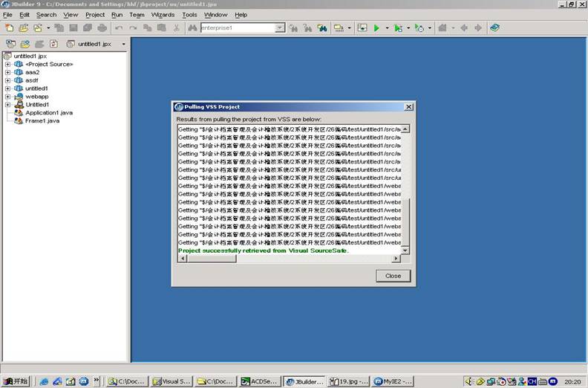Open the Wizards menu
Viewport: 588px width, 388px height.
coord(163,15)
